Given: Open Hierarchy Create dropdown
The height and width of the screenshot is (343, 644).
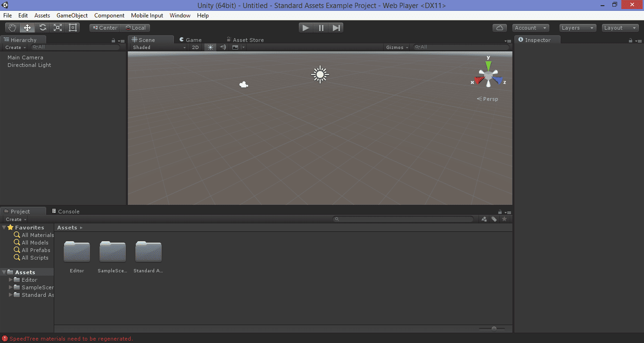Looking at the screenshot, I should (x=16, y=48).
